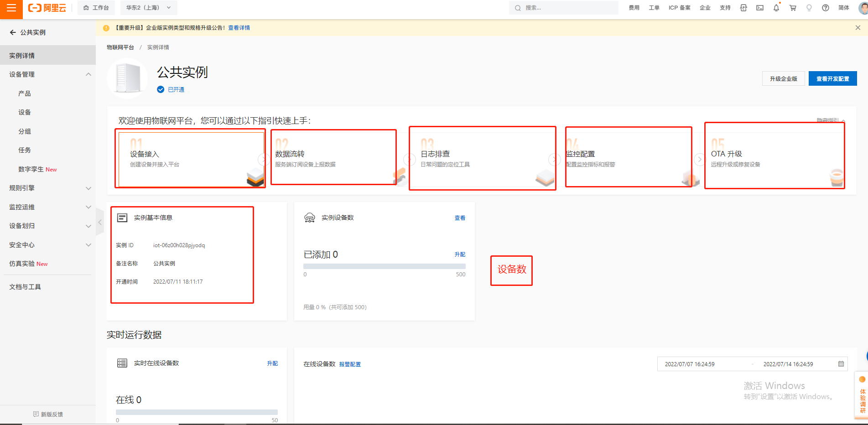
Task: Open the 华东2（上海）region dropdown
Action: [x=149, y=8]
